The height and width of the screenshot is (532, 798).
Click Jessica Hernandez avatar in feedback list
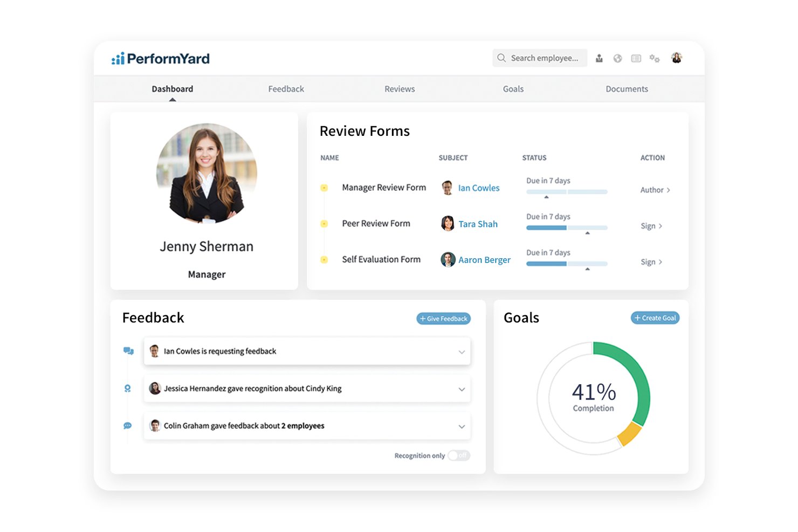coord(155,388)
